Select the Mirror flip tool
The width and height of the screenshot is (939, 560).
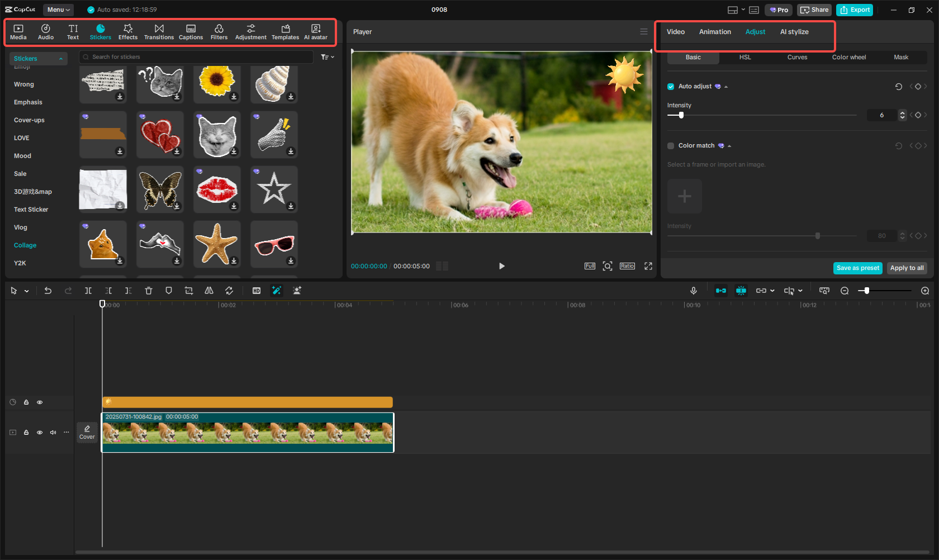click(x=209, y=291)
